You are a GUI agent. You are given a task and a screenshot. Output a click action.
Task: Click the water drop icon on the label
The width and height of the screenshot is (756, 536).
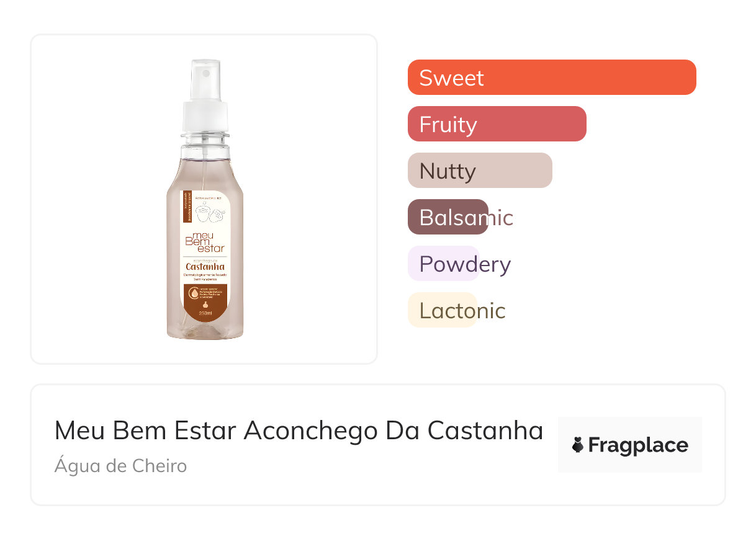(194, 293)
